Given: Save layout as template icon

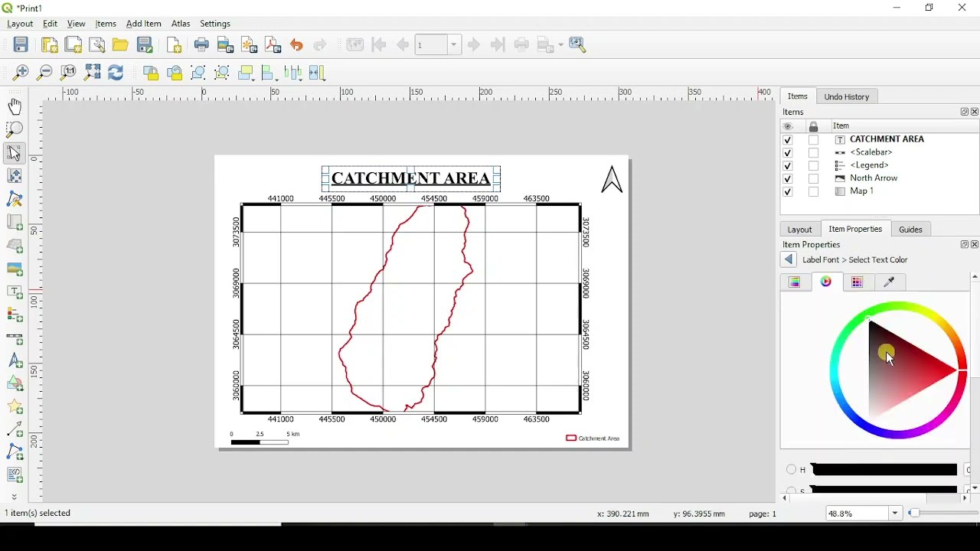Looking at the screenshot, I should click(145, 45).
